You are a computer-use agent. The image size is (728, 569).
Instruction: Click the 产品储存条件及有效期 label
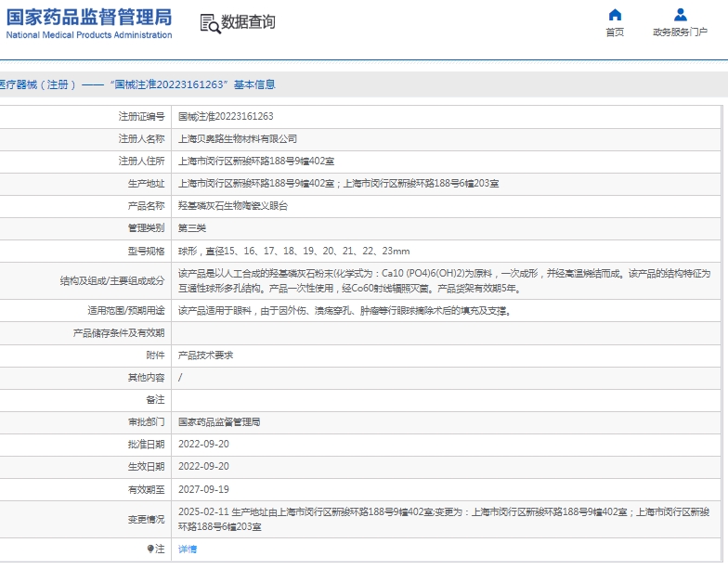point(119,332)
